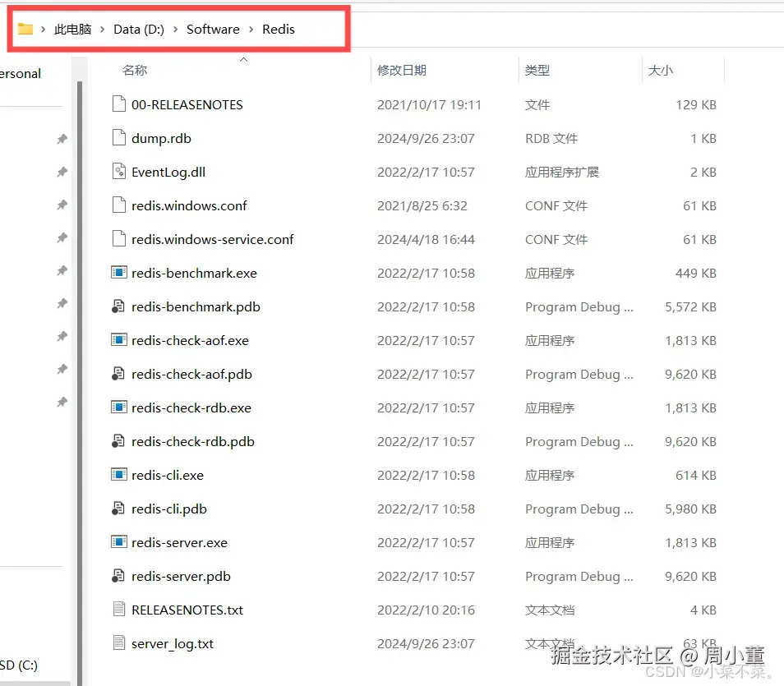This screenshot has width=784, height=686.
Task: Select the file named 00-RELEASENOTES
Action: click(187, 104)
